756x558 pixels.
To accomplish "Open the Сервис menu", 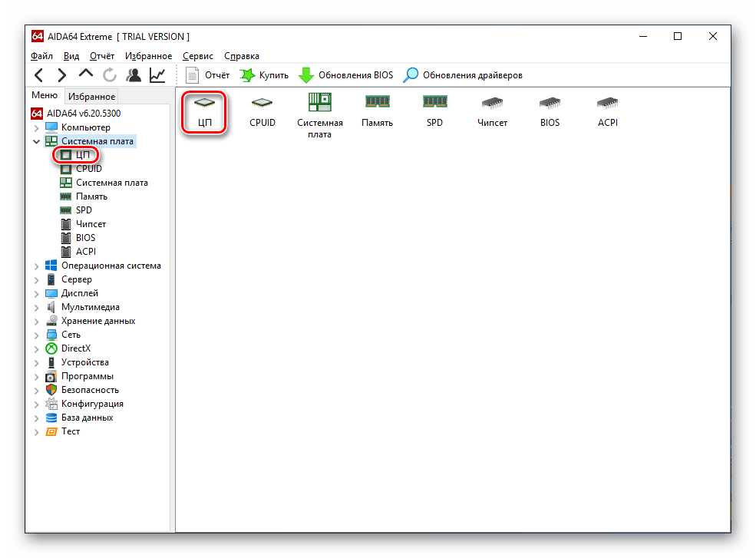I will (x=198, y=56).
